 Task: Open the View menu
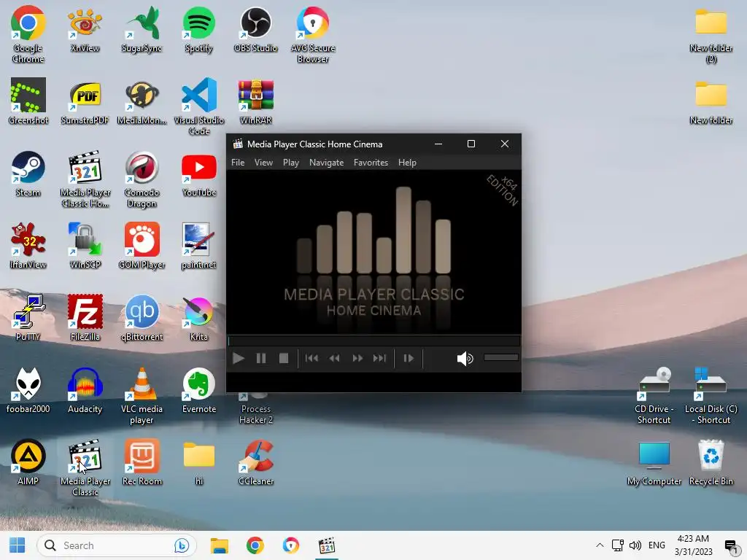point(263,163)
